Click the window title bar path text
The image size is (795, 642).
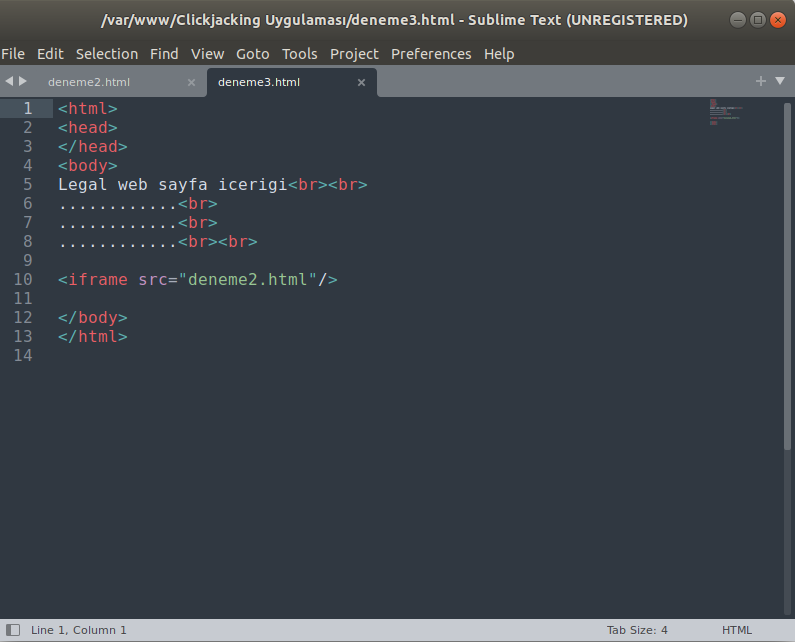coord(394,20)
